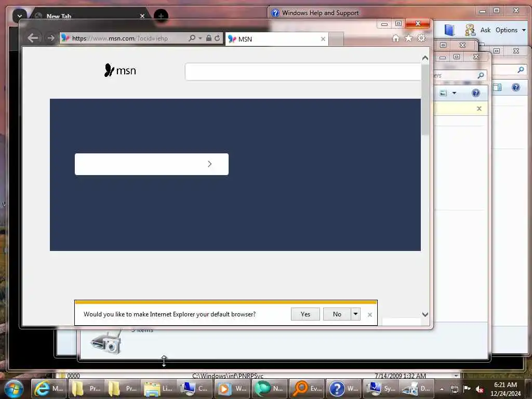Go back in Internet Explorer

click(x=33, y=37)
